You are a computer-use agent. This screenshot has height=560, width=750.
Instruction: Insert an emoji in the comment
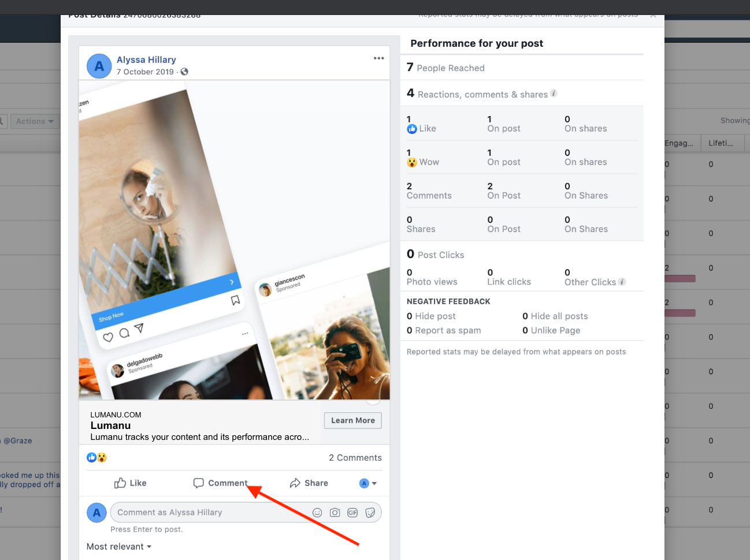point(317,513)
